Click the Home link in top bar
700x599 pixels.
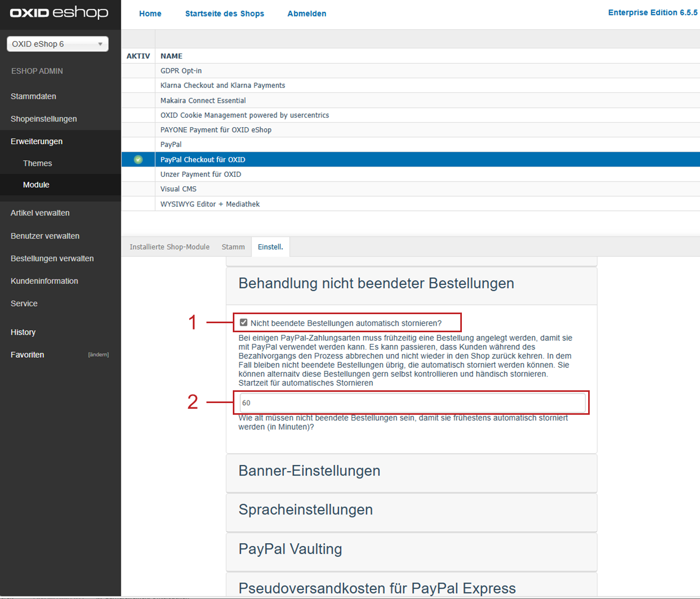tap(150, 14)
